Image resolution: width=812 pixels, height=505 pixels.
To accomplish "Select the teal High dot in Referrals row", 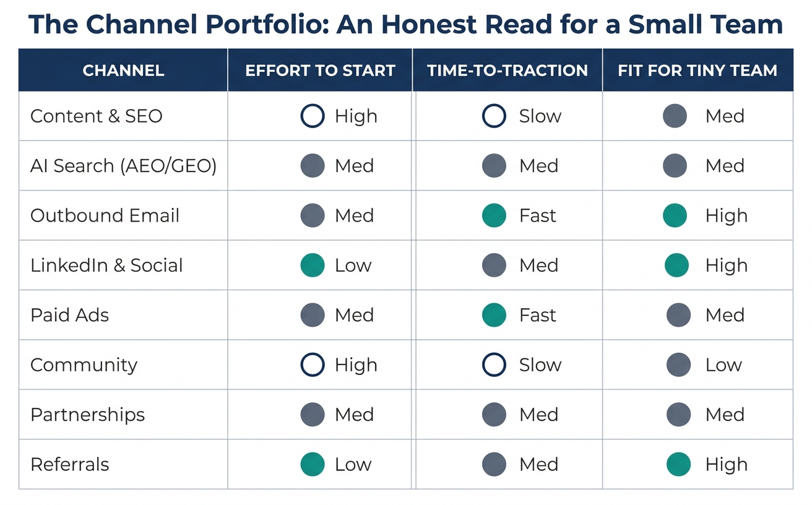I will (678, 464).
